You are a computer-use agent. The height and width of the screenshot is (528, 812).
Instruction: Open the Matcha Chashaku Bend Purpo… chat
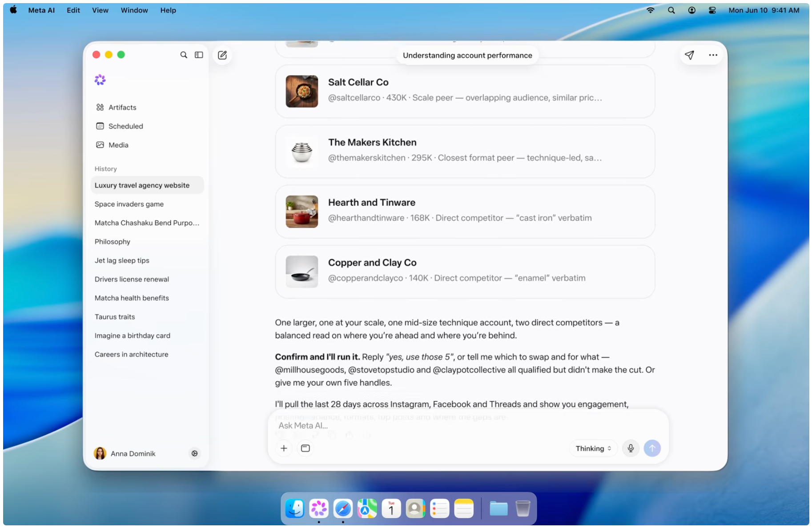[x=147, y=223]
